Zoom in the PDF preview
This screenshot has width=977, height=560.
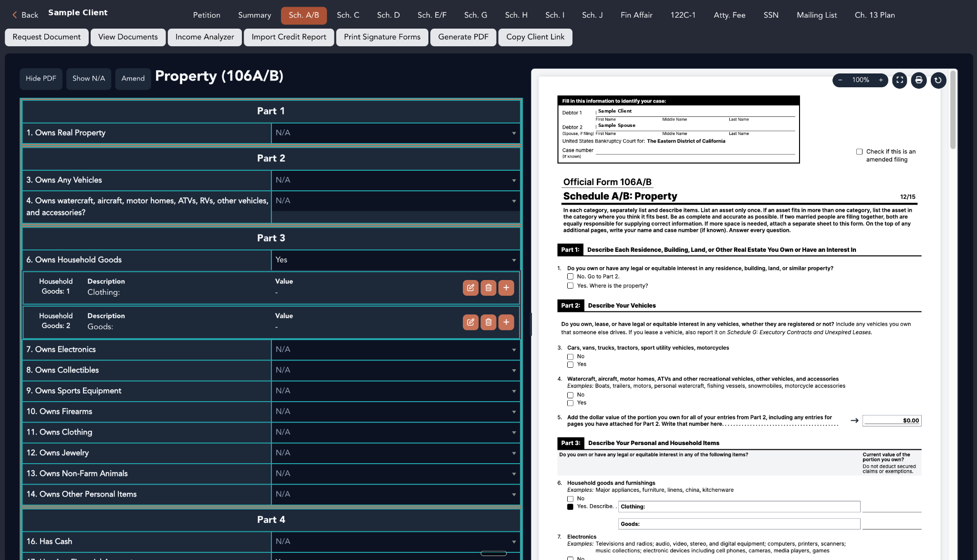881,80
